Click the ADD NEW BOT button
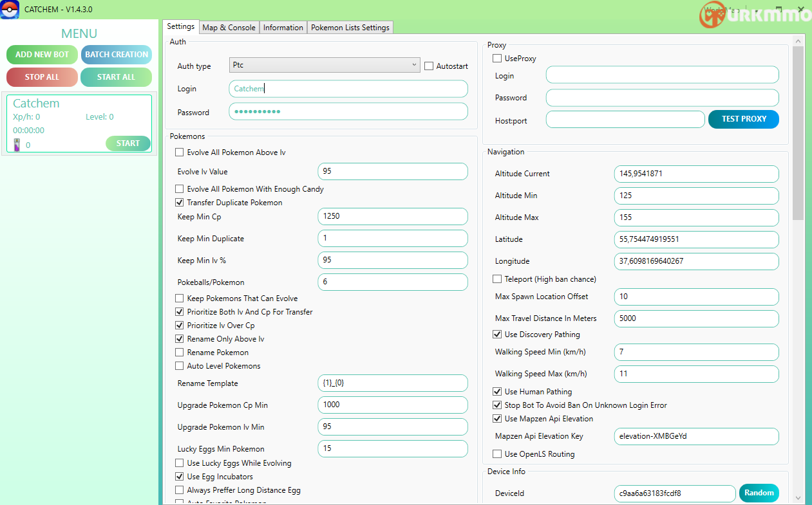The height and width of the screenshot is (505, 812). (42, 55)
